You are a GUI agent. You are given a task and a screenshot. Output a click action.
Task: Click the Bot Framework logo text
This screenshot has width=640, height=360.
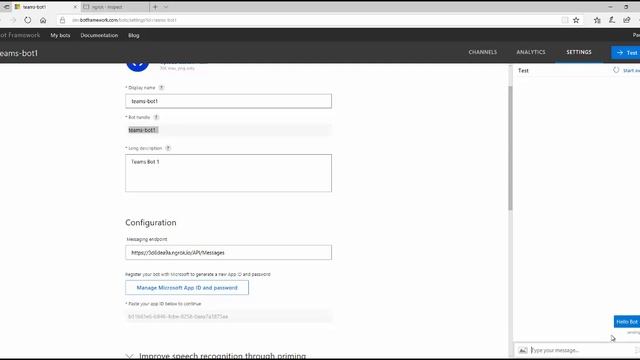pyautogui.click(x=20, y=35)
